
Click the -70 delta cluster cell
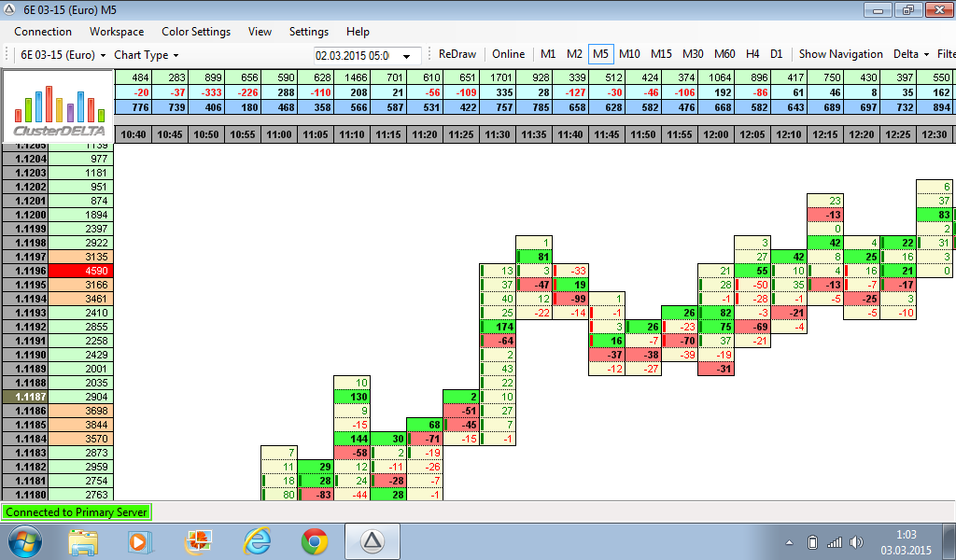[x=680, y=341]
